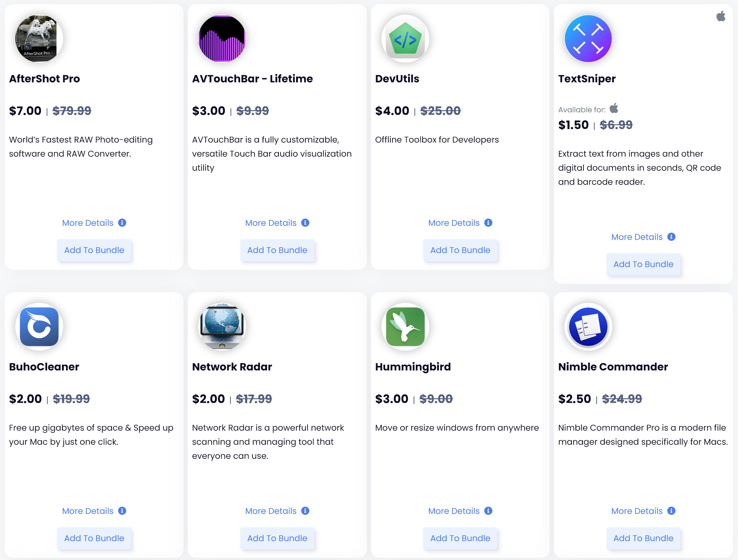The height and width of the screenshot is (560, 738).
Task: Click the 'TextSniper' title
Action: pos(587,79)
